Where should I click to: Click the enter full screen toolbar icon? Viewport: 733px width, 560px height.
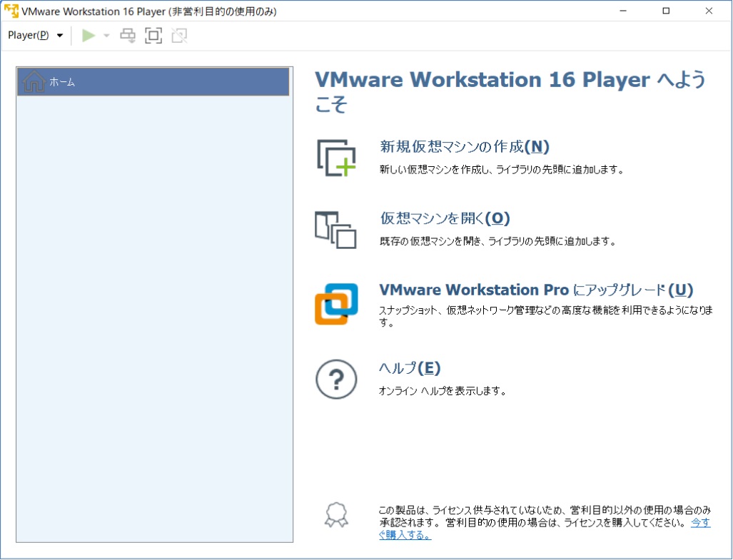click(x=153, y=34)
